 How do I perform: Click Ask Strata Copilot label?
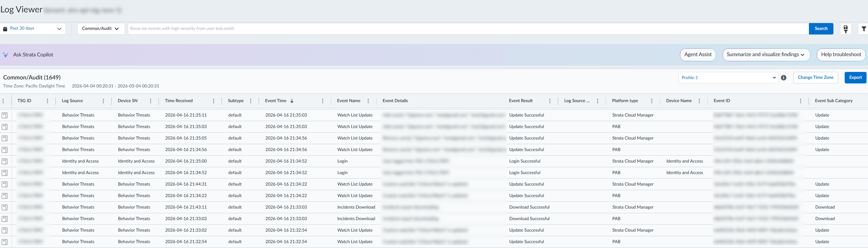pos(33,55)
